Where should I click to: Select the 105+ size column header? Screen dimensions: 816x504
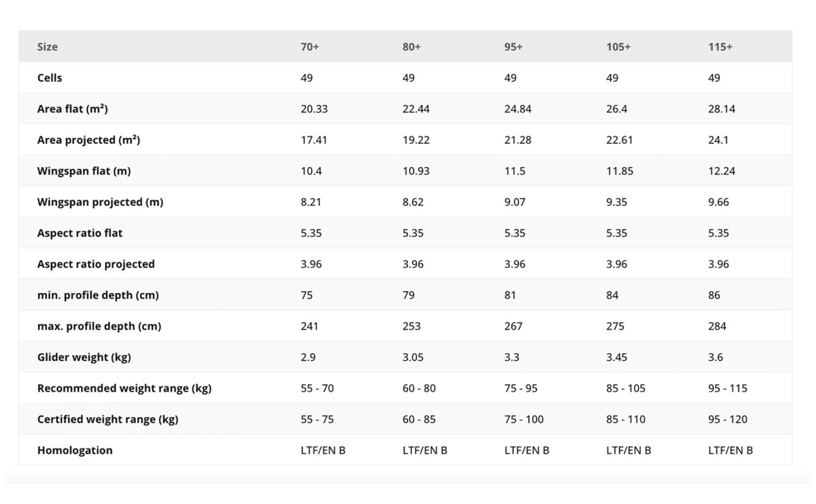[618, 47]
